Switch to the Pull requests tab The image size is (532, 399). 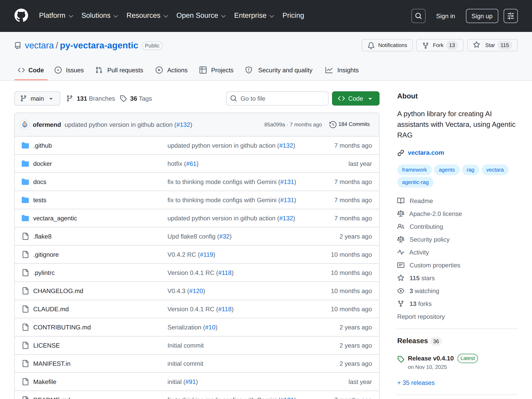tap(119, 70)
